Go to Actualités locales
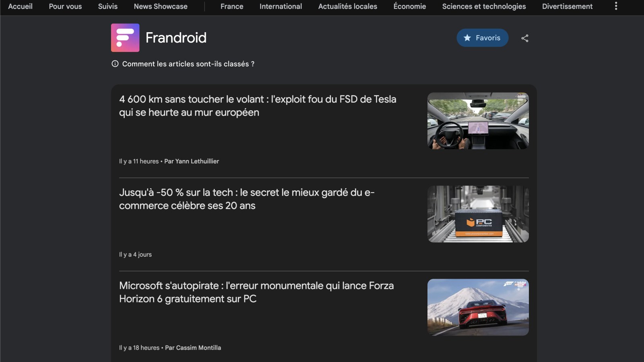Screen dimensions: 644x362 tap(348, 6)
